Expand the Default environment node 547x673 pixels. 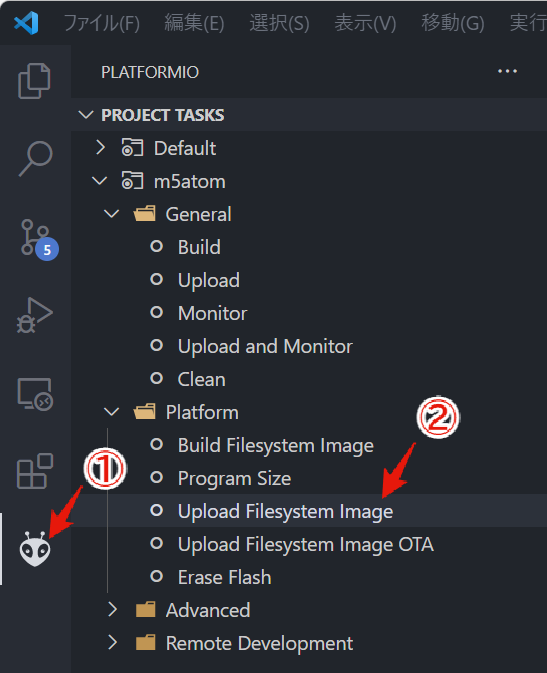click(100, 148)
